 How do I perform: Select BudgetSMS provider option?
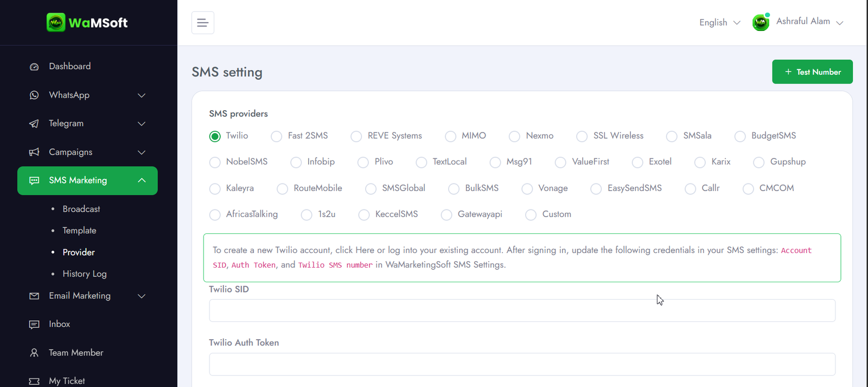point(740,136)
